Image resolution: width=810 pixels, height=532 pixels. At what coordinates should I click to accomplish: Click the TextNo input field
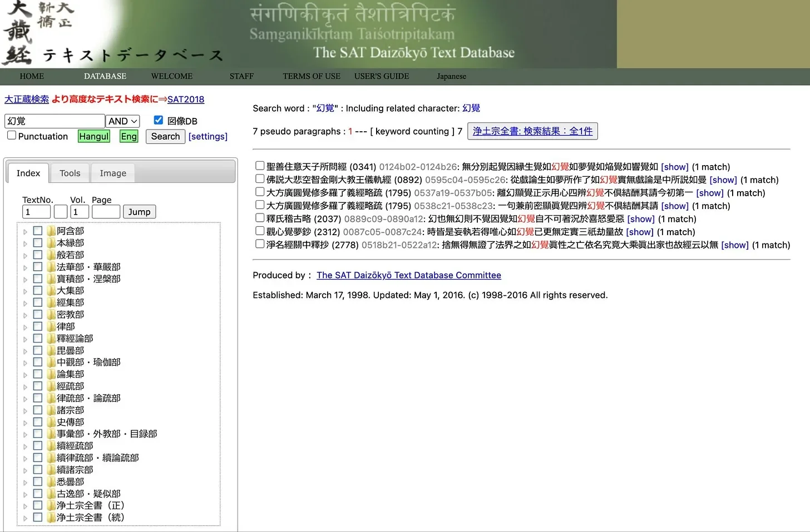point(36,211)
